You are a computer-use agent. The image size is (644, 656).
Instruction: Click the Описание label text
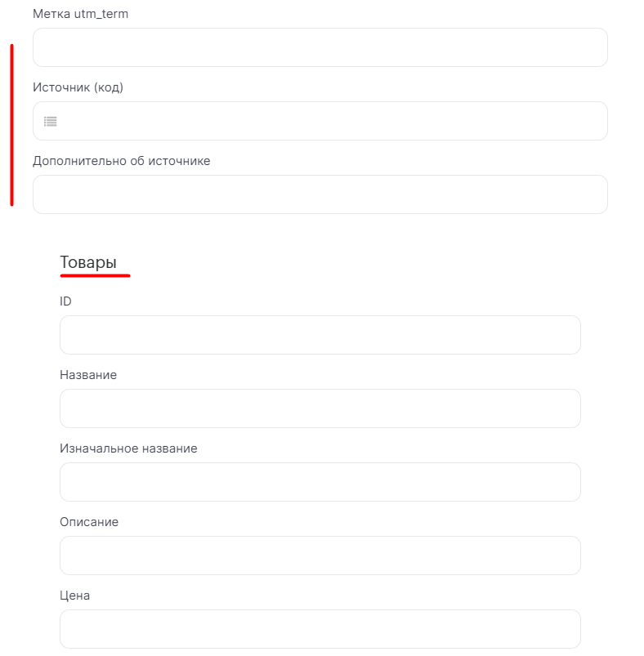pyautogui.click(x=89, y=522)
